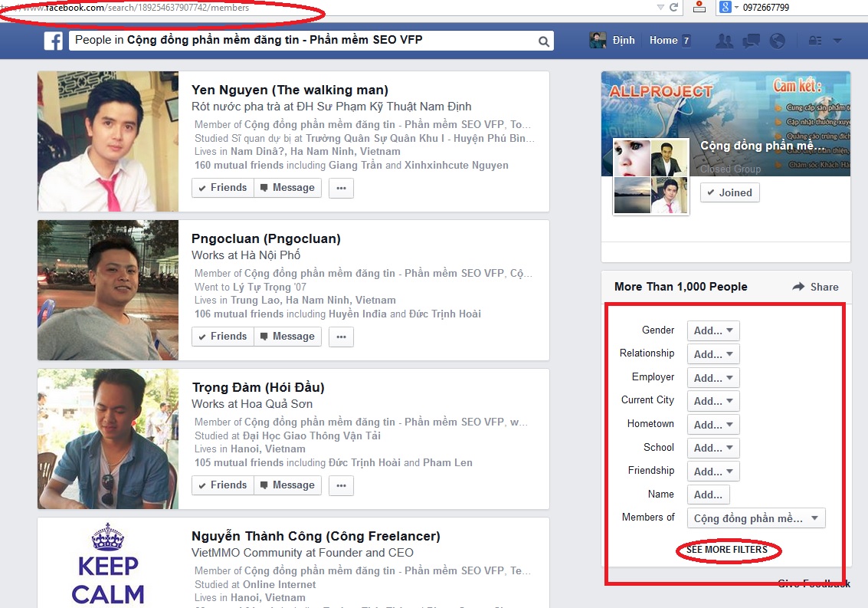Toggle the Joined group button
This screenshot has width=868, height=608.
click(729, 193)
